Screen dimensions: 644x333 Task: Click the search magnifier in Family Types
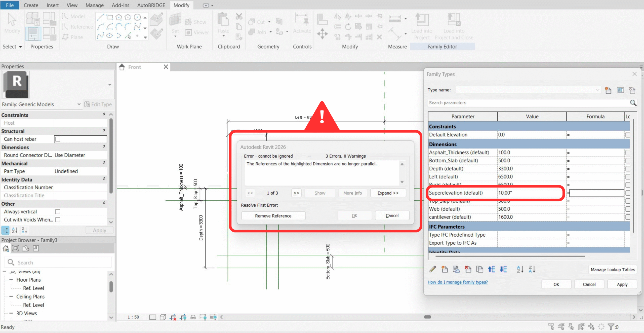(x=633, y=103)
